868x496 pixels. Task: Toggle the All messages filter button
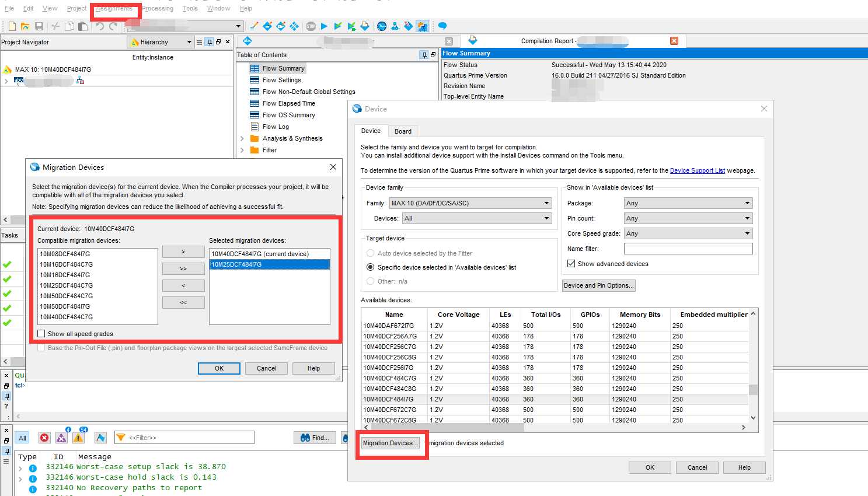(x=23, y=438)
